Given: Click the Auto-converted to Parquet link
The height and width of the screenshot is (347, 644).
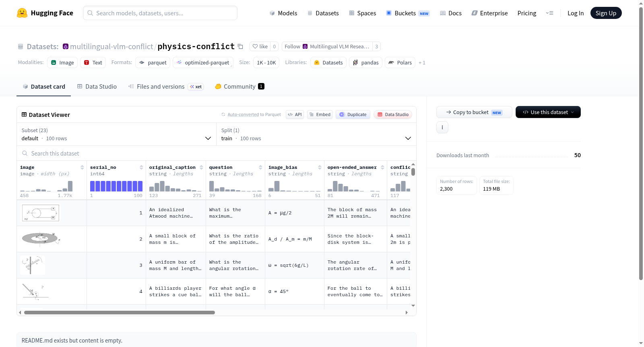Looking at the screenshot, I should [254, 114].
